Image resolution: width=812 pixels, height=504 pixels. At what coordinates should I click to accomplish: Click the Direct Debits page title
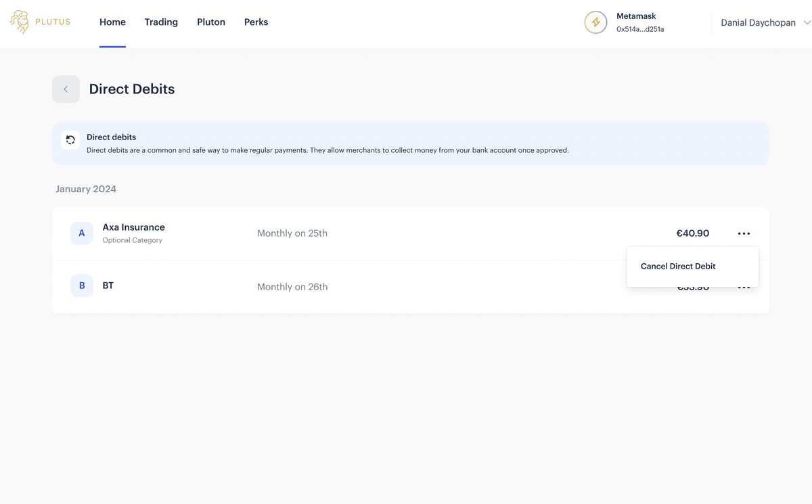pyautogui.click(x=132, y=89)
